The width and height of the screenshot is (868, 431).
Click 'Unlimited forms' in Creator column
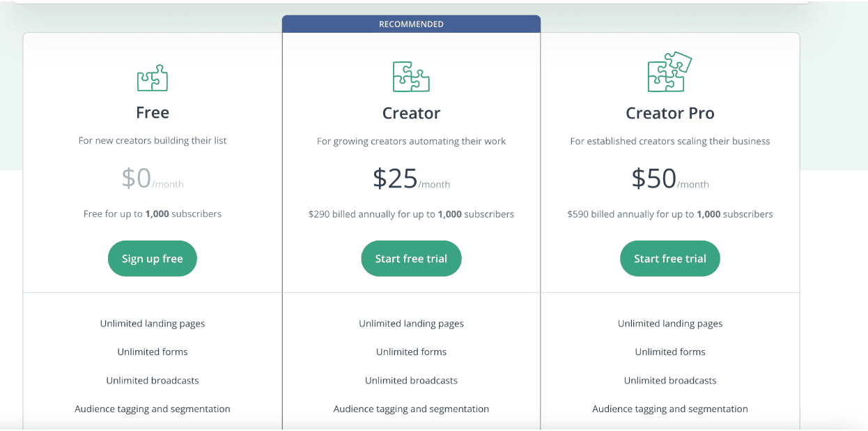click(411, 352)
